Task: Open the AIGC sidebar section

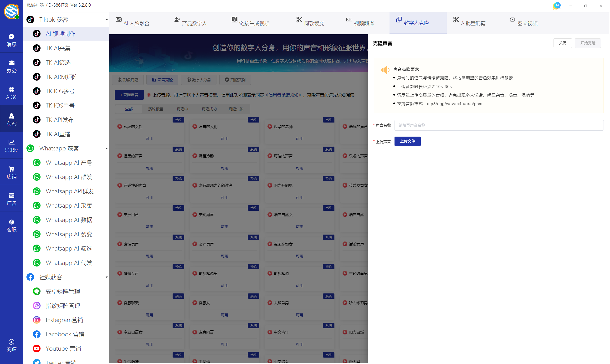Action: [x=11, y=93]
